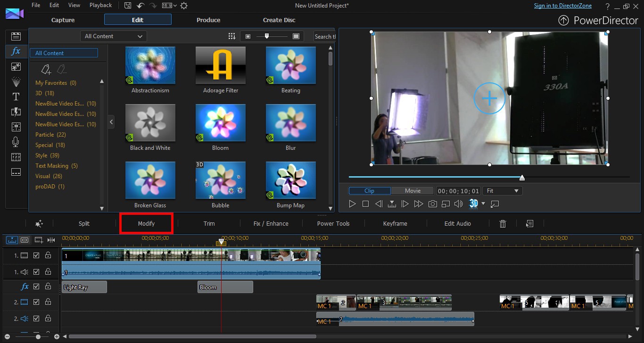Adjust the timeline zoom slider handle
Viewport: 644px width, 343px height.
38,336
